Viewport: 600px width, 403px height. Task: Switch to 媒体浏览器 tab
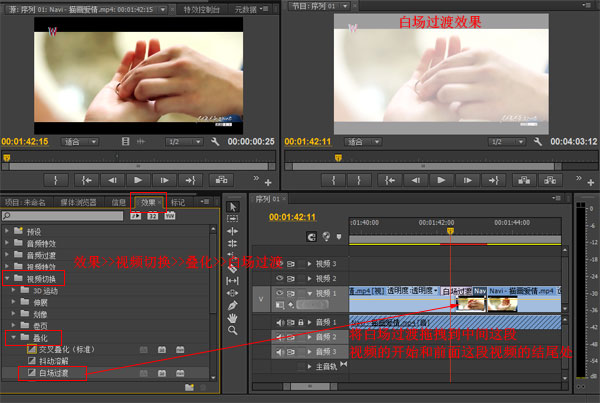point(78,202)
